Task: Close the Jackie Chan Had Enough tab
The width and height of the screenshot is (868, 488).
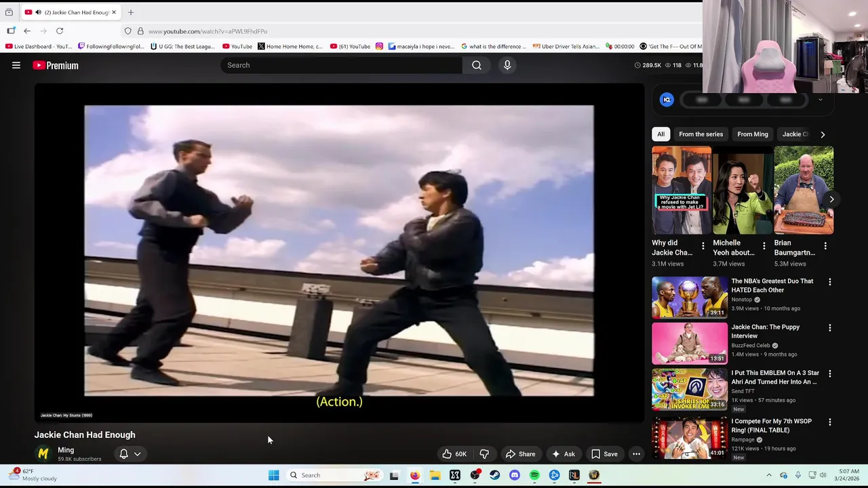Action: click(114, 12)
